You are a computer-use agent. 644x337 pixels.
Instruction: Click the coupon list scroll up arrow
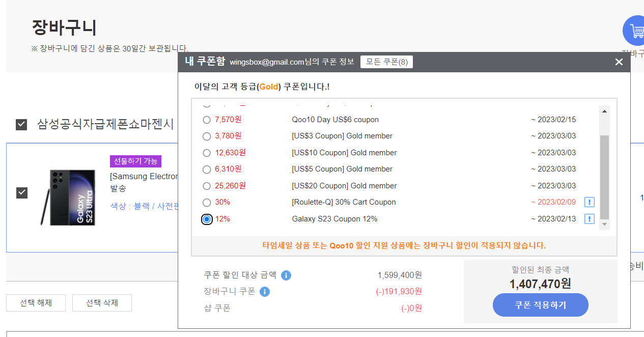[605, 111]
